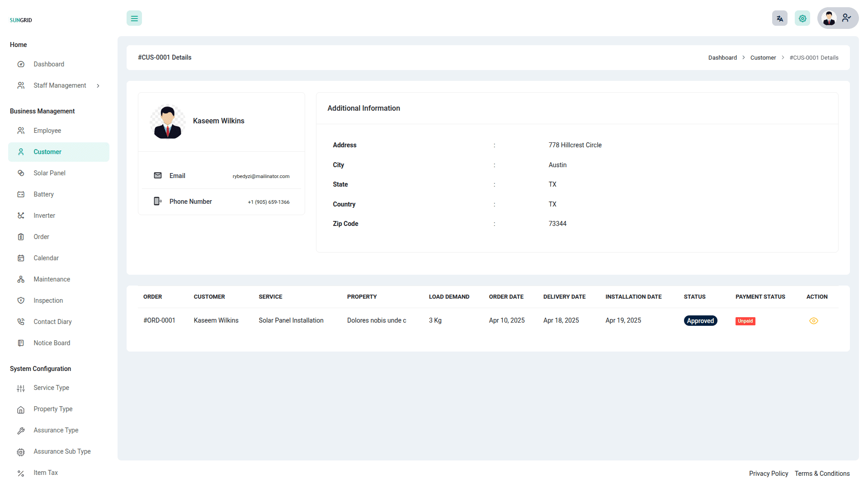
Task: Select Employee from the sidebar menu
Action: click(47, 131)
